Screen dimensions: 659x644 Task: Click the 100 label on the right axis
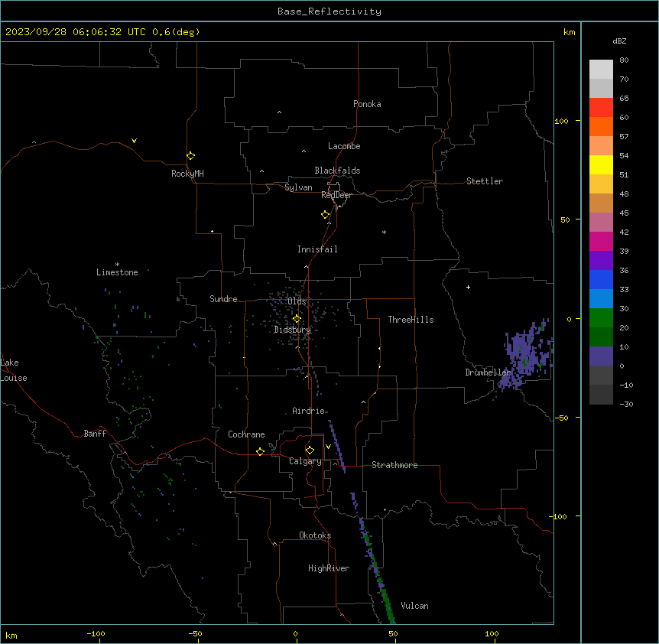[561, 121]
